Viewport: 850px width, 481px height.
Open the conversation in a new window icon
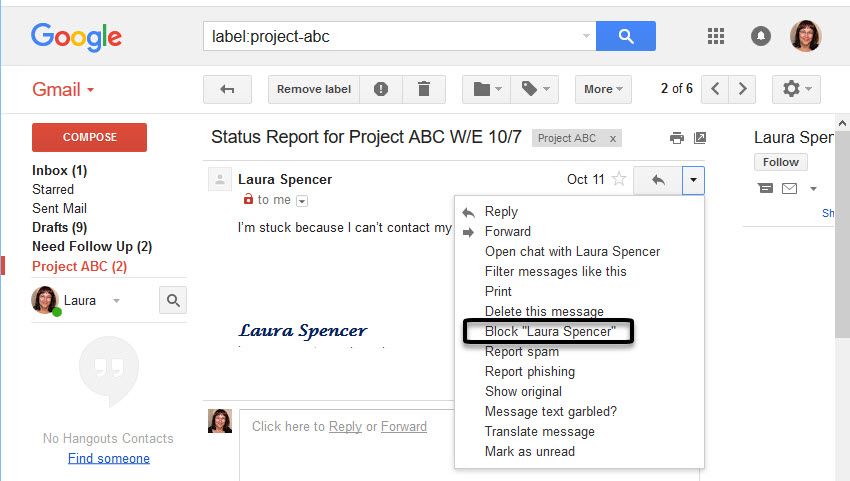[x=700, y=138]
